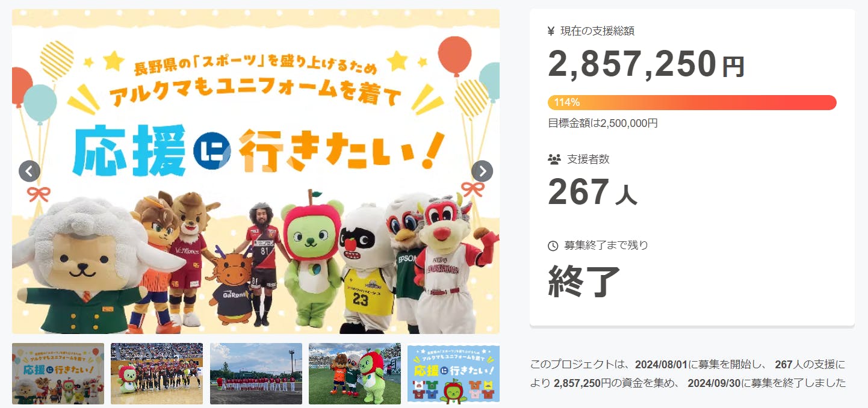
Task: Click the 終了 status text
Action: [x=584, y=281]
